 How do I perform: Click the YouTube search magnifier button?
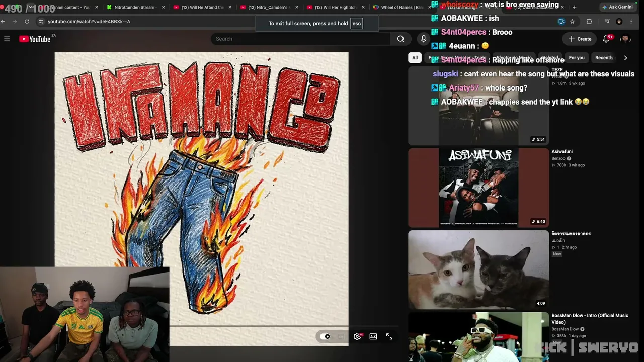(400, 39)
